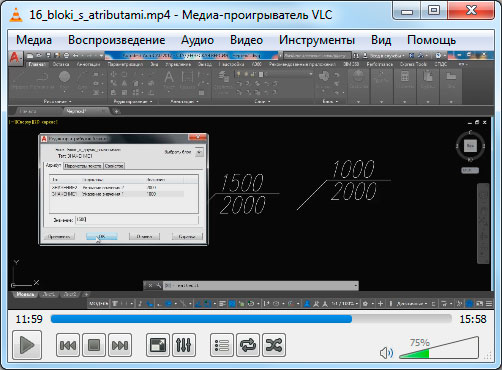The image size is (502, 370).
Task: Open extended settings equalizer icon
Action: pyautogui.click(x=184, y=345)
